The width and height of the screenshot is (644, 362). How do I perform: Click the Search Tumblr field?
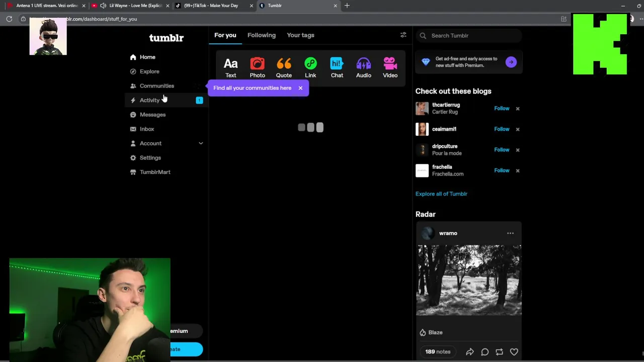point(469,36)
